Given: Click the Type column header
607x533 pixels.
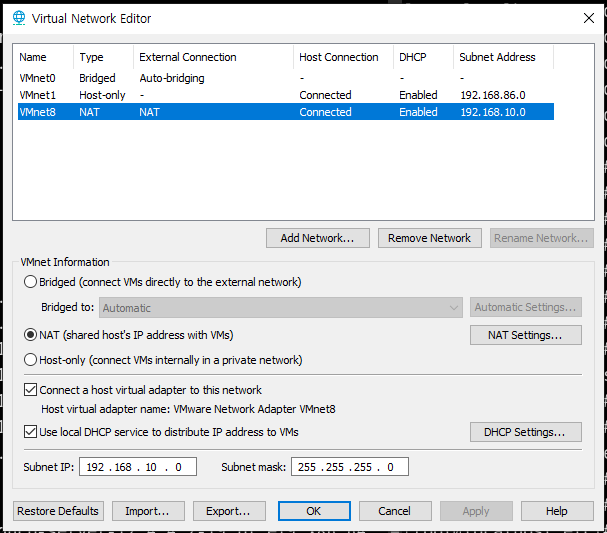Looking at the screenshot, I should (103, 57).
